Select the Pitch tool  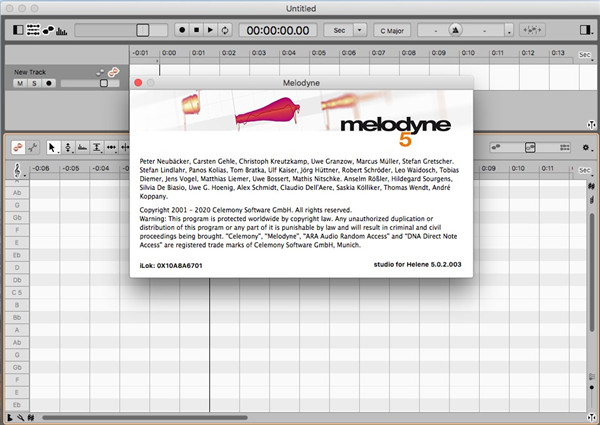click(x=68, y=147)
